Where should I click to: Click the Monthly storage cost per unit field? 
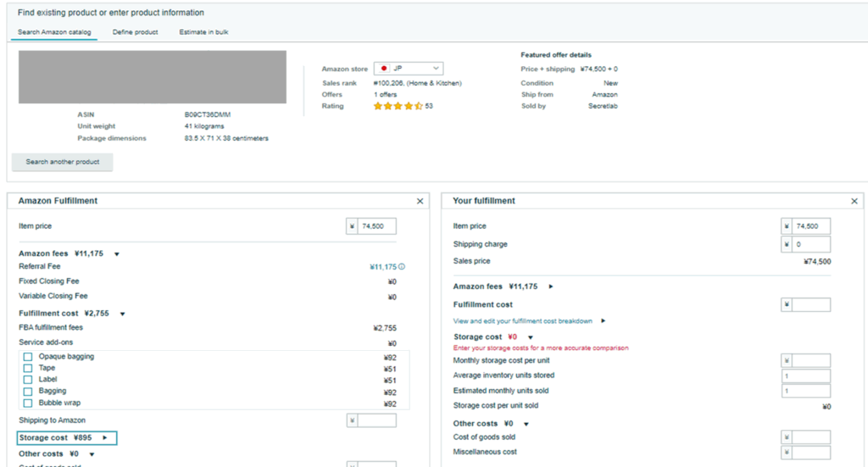(810, 361)
